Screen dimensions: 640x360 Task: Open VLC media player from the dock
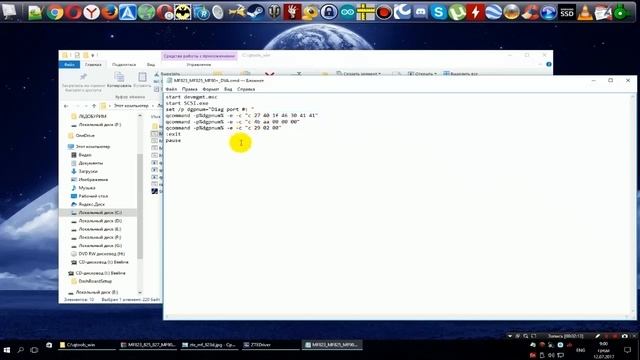[x=585, y=12]
